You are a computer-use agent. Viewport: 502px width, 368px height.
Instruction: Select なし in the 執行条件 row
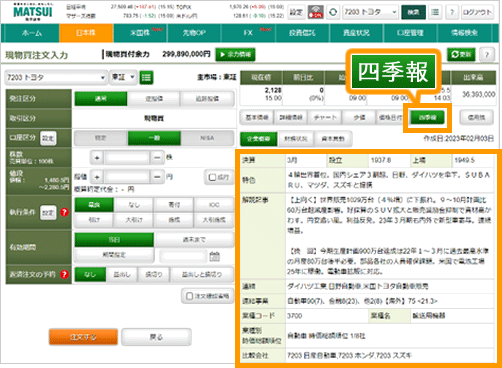coord(134,205)
